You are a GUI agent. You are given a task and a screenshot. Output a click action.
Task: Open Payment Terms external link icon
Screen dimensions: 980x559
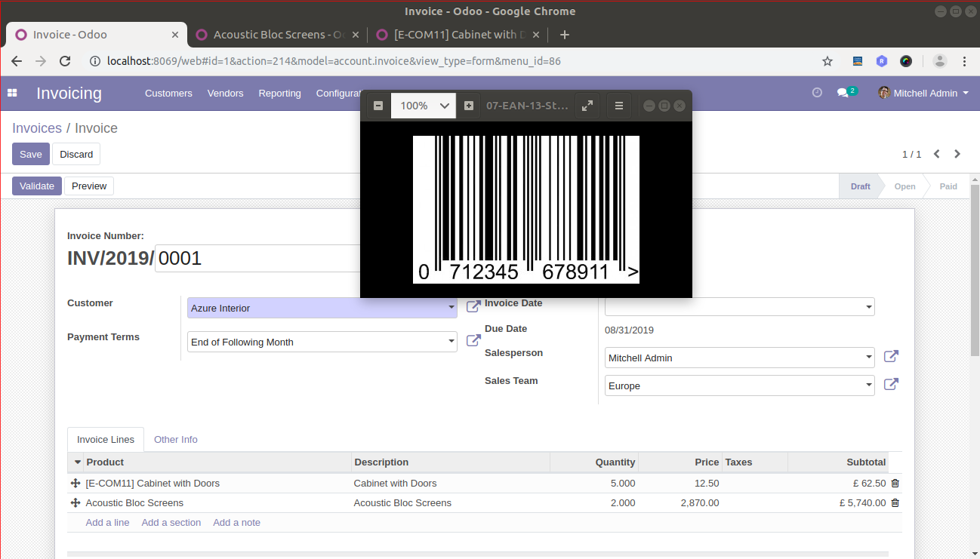473,341
